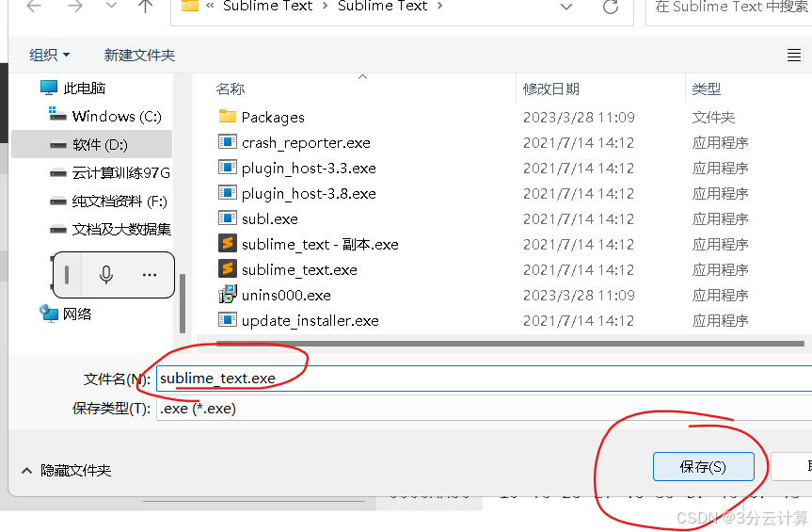Click 新建文件夹 button
The image size is (812, 532).
tap(139, 55)
